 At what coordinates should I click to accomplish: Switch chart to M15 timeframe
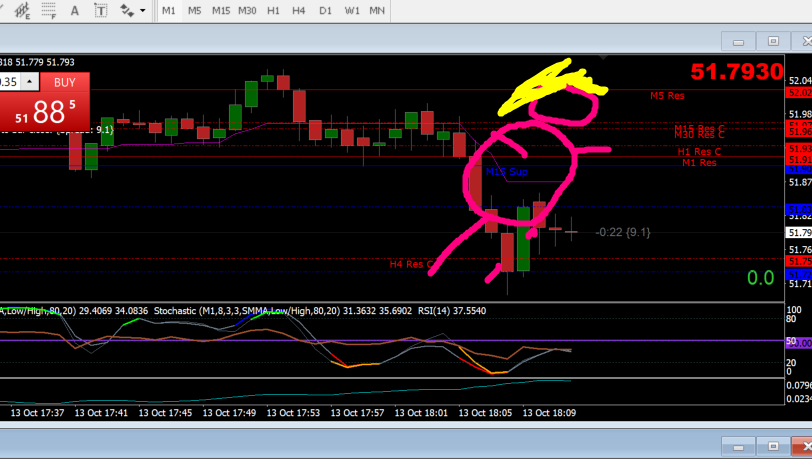point(221,10)
